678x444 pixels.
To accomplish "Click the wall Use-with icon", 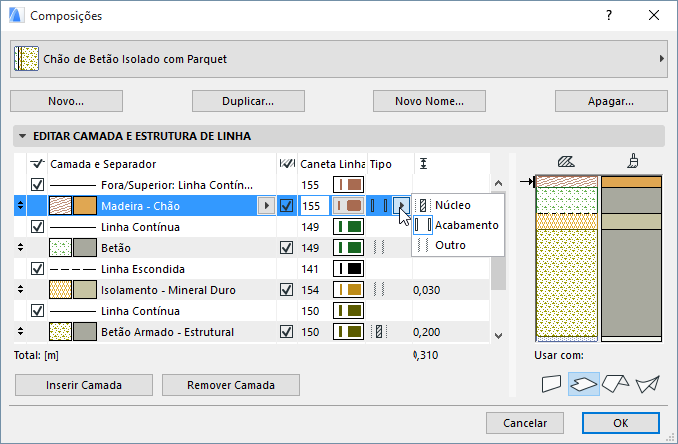I will (551, 383).
